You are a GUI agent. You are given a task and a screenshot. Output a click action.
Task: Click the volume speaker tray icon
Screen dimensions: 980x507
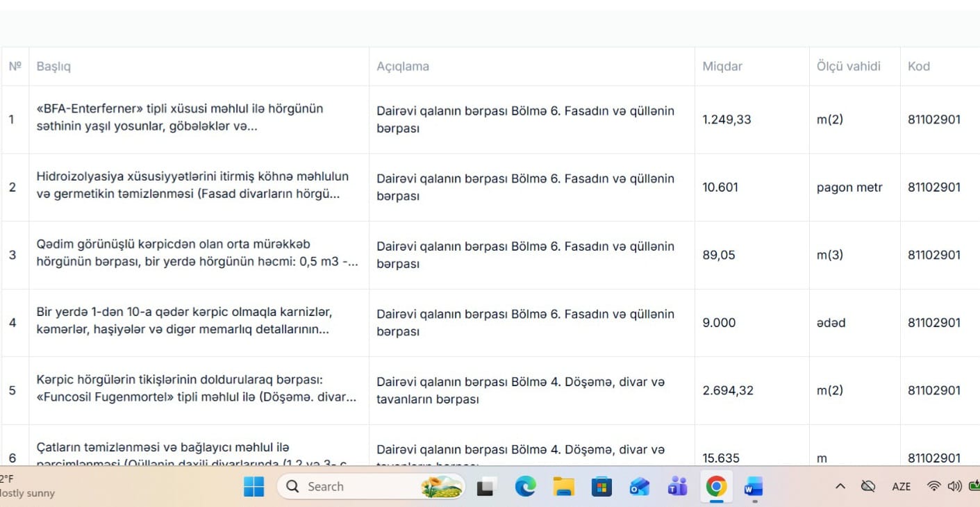tap(954, 486)
